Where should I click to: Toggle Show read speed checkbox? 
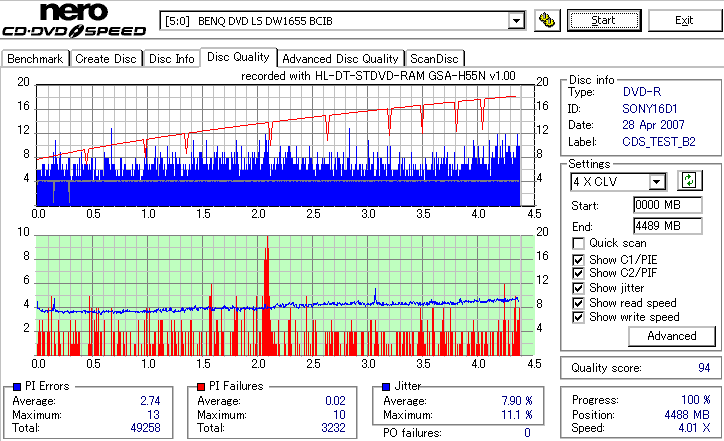click(578, 303)
